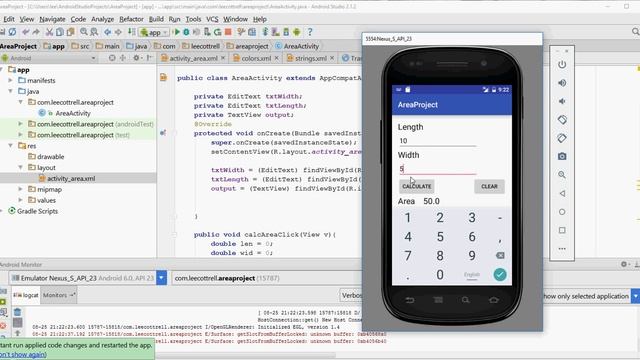640x360 pixels.
Task: Clear logcat with the trash icon
Action: pyautogui.click(x=17, y=312)
